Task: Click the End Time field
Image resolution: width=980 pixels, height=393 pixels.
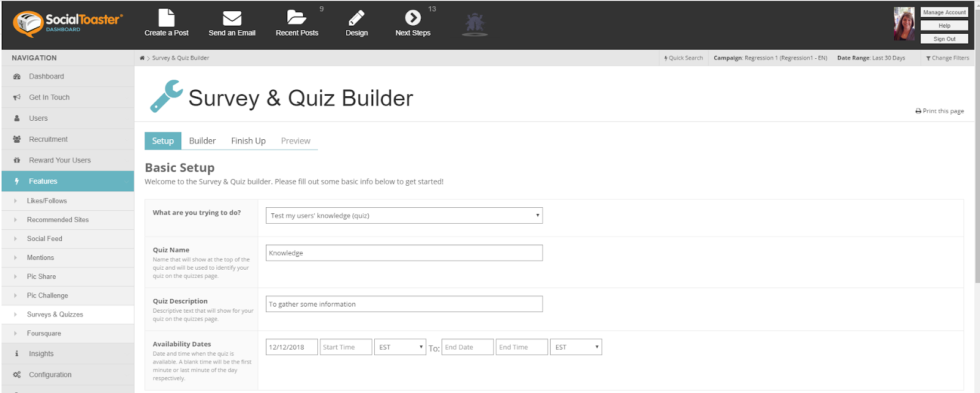Action: [522, 347]
